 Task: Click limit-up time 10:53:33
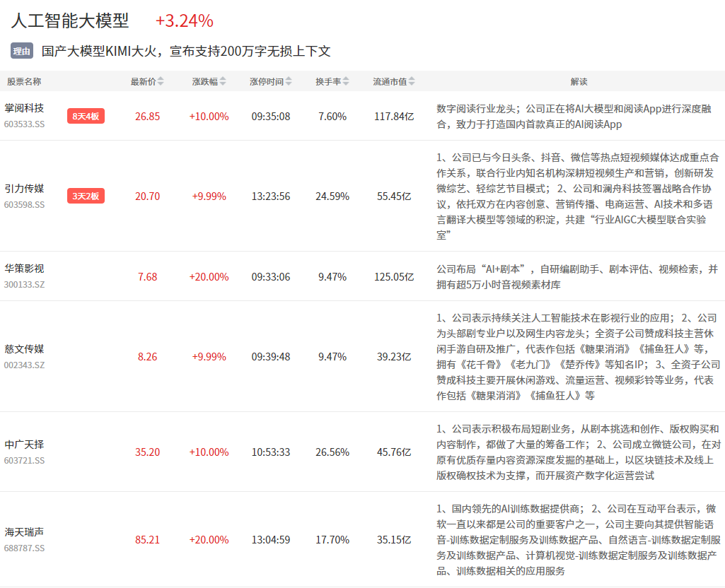coord(271,452)
